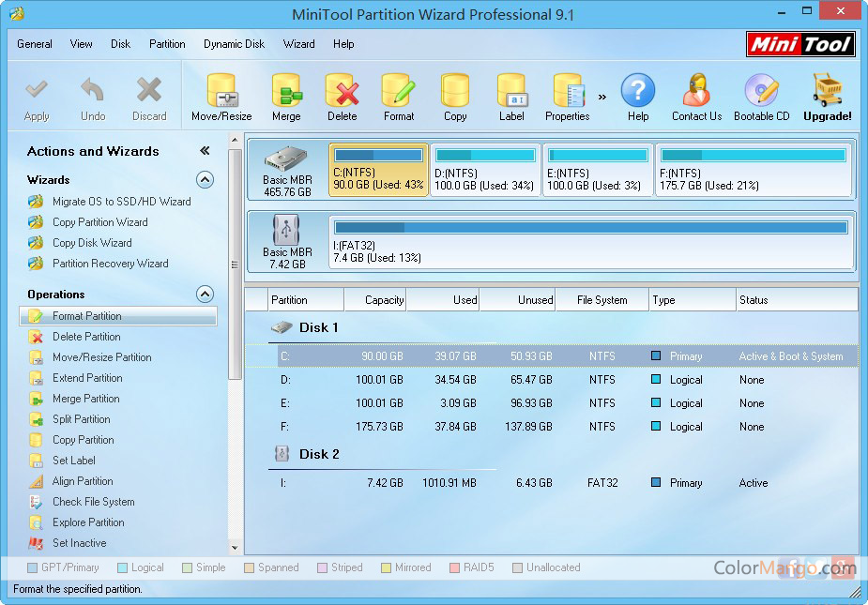Click the Status column header
The height and width of the screenshot is (605, 868).
tap(797, 300)
